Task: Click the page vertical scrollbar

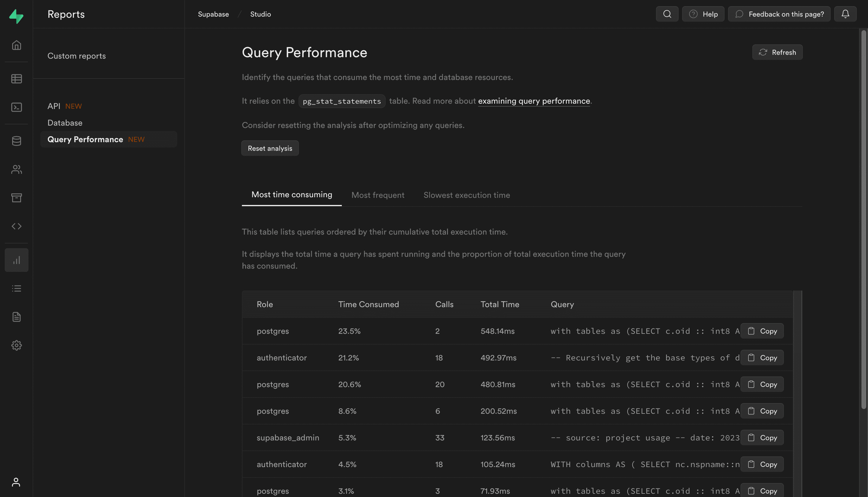Action: [864, 219]
